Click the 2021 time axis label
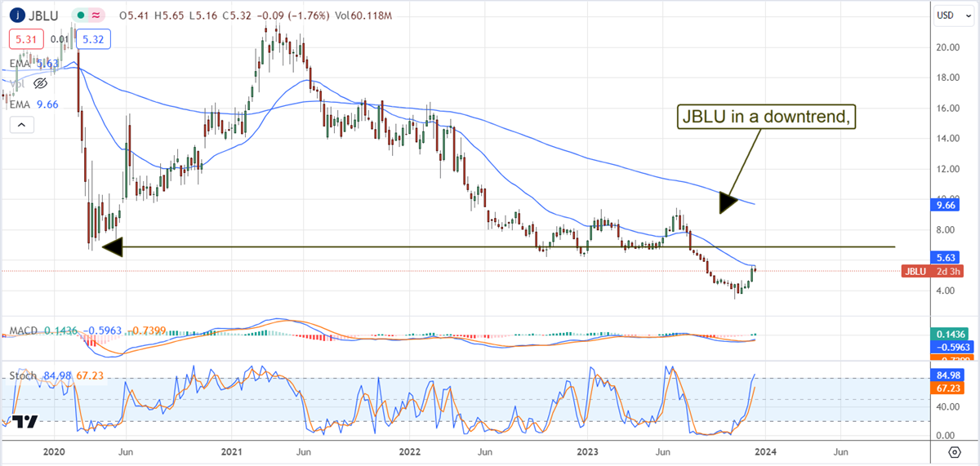Image resolution: width=980 pixels, height=466 pixels. tap(232, 450)
